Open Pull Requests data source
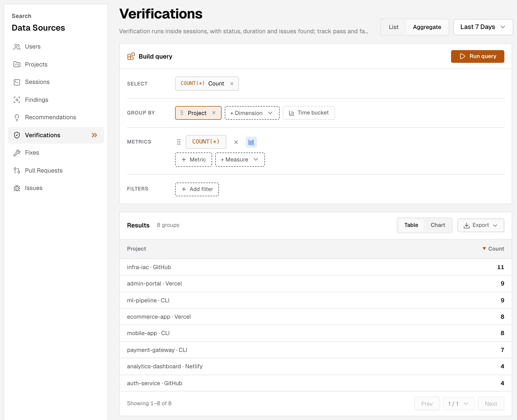Image resolution: width=517 pixels, height=420 pixels. (56, 170)
